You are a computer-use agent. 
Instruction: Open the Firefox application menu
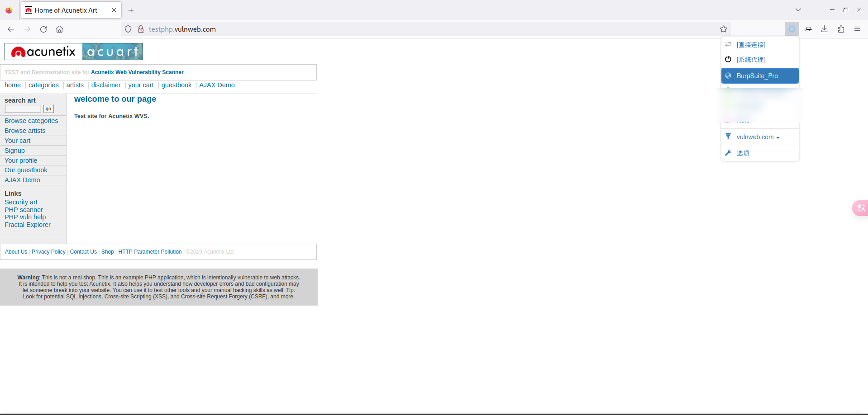tap(857, 29)
